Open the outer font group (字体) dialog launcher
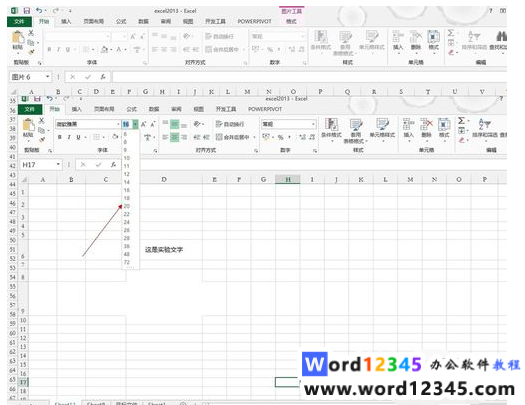525x405 pixels. click(145, 63)
